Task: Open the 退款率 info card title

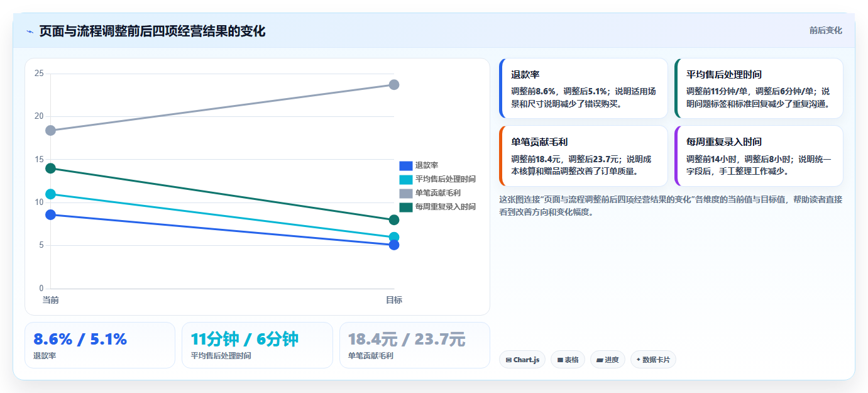Action: (525, 75)
